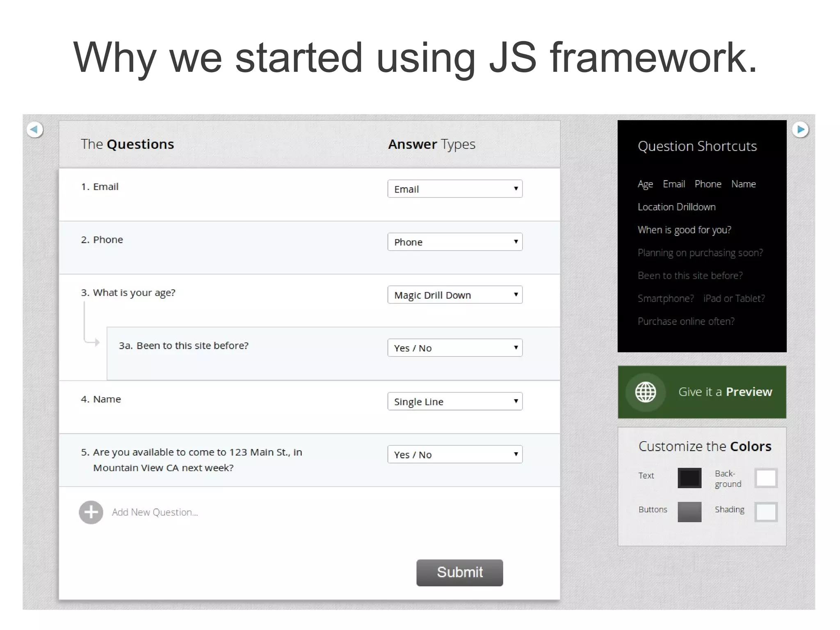
Task: Change the Buttons color swatch
Action: [689, 512]
